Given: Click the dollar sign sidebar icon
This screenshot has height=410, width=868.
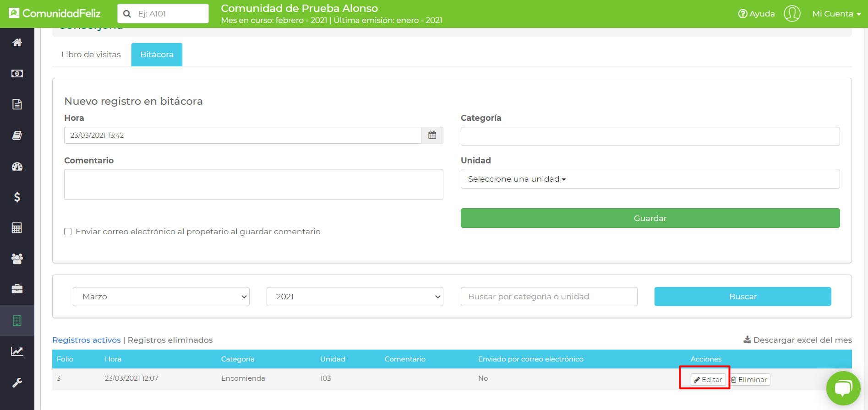Looking at the screenshot, I should [17, 197].
